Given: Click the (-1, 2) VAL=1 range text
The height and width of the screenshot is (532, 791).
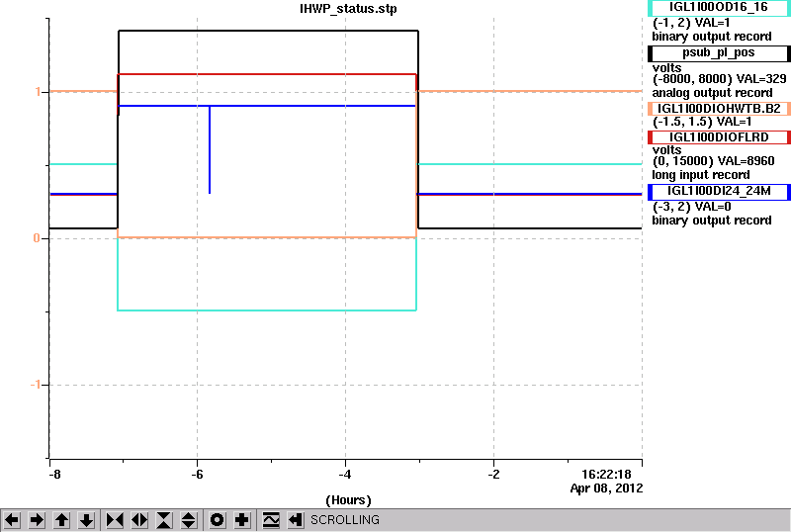Looking at the screenshot, I should [691, 23].
